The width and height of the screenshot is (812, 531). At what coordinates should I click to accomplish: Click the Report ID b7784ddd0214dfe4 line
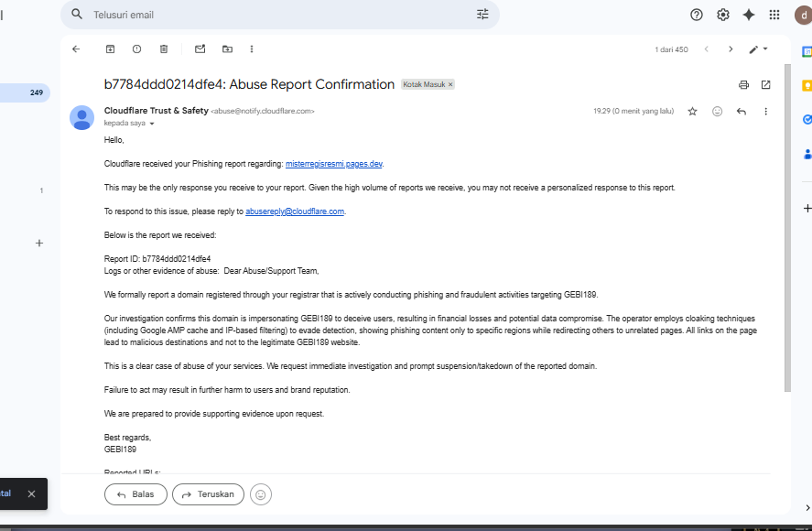(157, 258)
